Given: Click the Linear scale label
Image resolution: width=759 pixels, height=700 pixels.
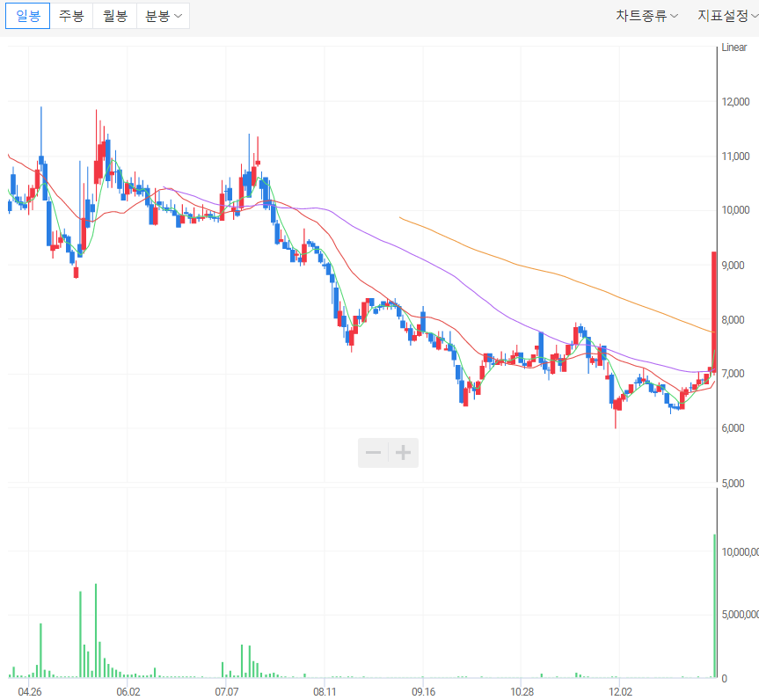Looking at the screenshot, I should pos(733,47).
